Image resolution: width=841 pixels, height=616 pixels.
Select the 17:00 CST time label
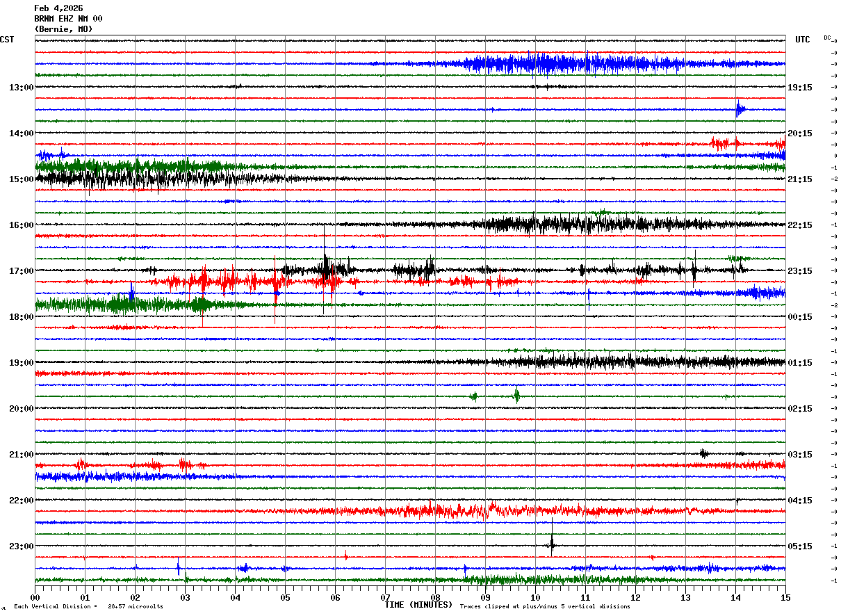coord(21,271)
